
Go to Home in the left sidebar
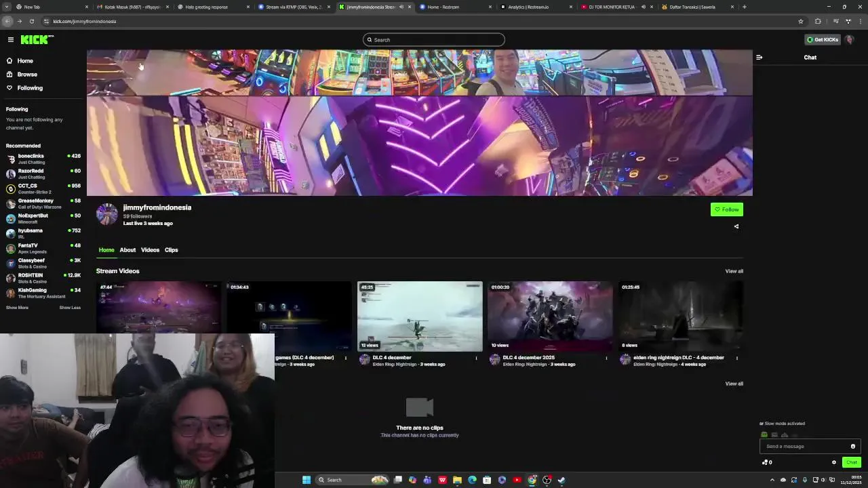[x=25, y=61]
